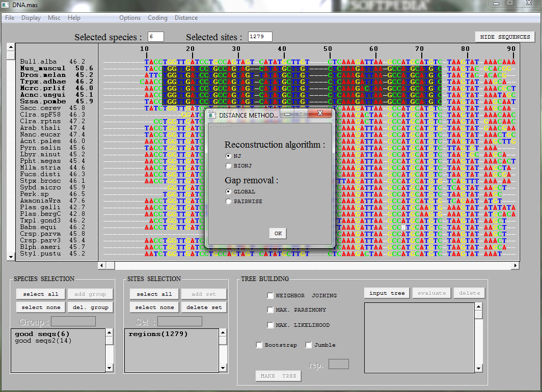Click alignment horizontal scroll left arrow
Image resolution: width=542 pixels, height=392 pixels.
point(102,265)
